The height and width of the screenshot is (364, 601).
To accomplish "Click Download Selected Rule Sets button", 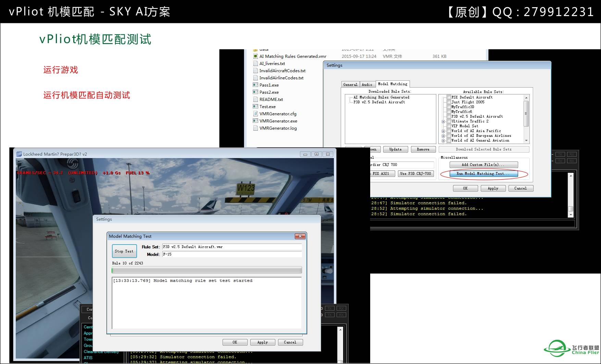I will 484,149.
